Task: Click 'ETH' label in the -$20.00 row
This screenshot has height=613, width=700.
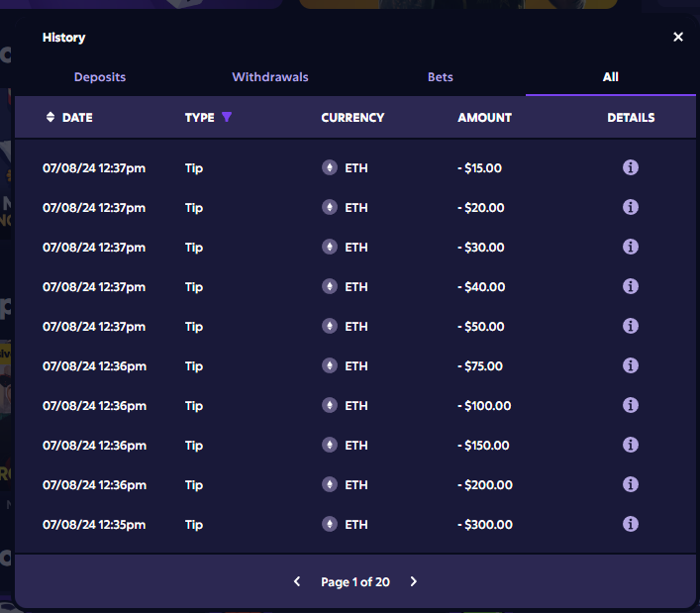Action: [x=356, y=208]
